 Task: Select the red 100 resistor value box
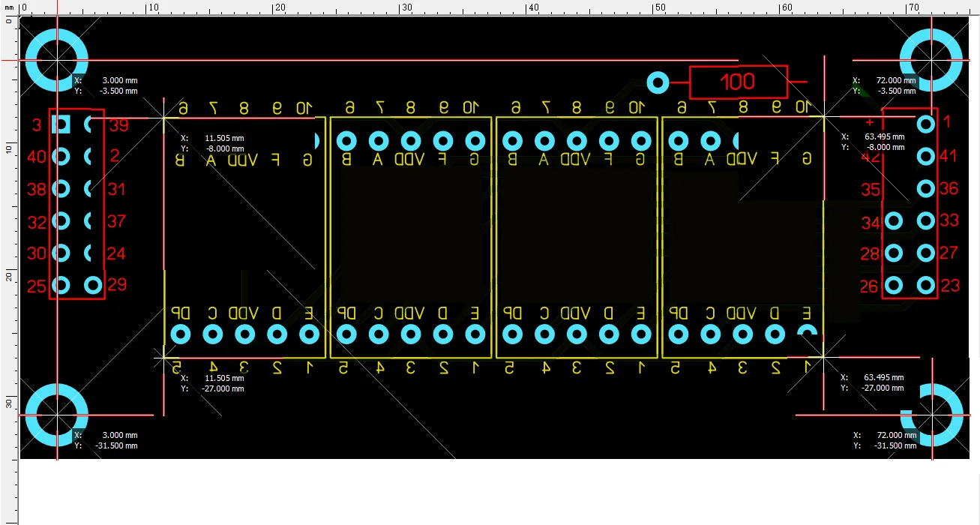739,82
